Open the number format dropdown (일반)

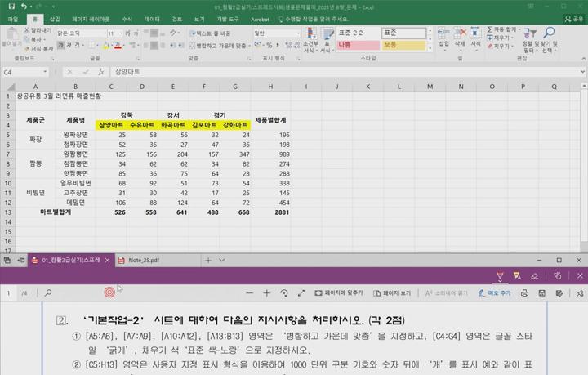point(298,33)
